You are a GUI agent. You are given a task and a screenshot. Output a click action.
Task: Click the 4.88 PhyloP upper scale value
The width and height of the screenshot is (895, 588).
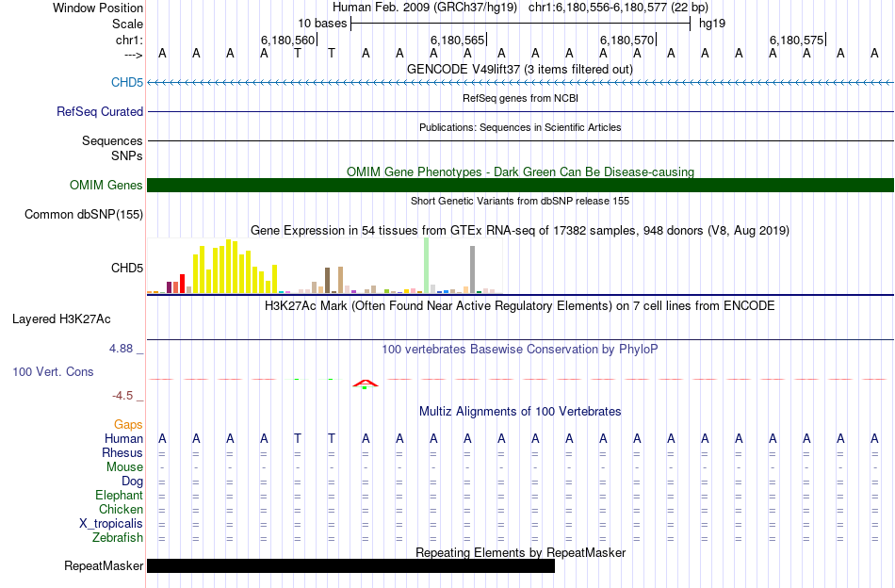tap(121, 349)
